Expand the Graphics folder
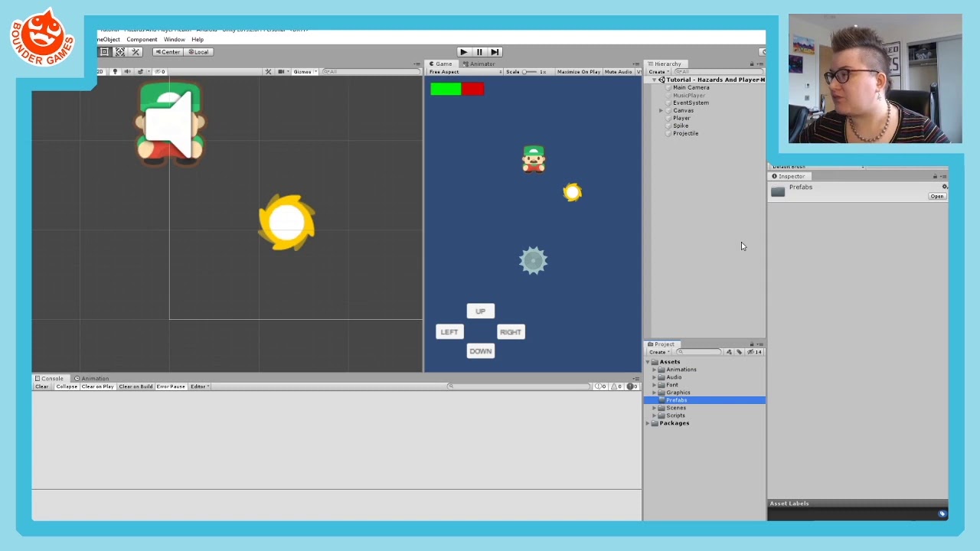Screen dimensions: 980x551 (655, 393)
